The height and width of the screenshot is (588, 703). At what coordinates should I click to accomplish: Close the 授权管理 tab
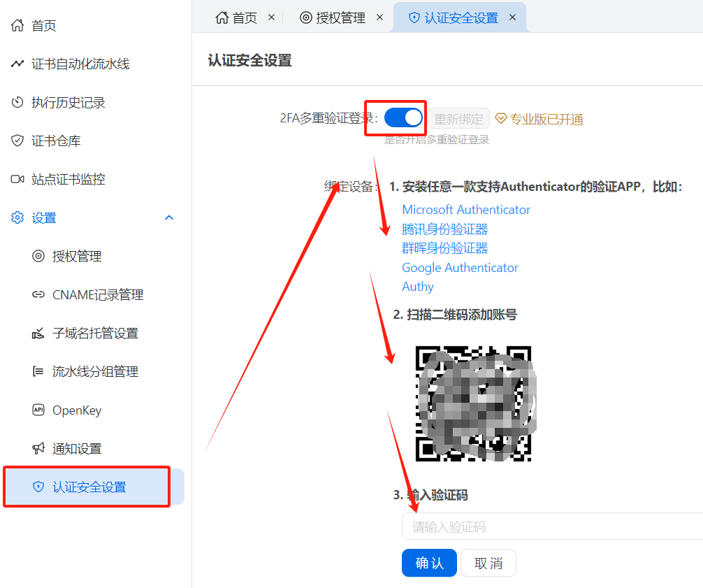tap(380, 17)
